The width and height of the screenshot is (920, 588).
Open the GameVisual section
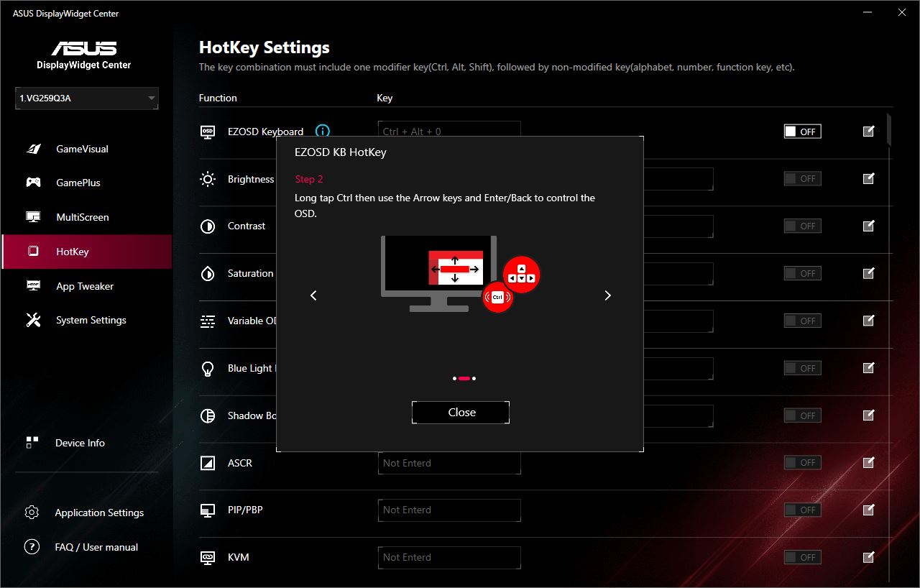[x=86, y=149]
